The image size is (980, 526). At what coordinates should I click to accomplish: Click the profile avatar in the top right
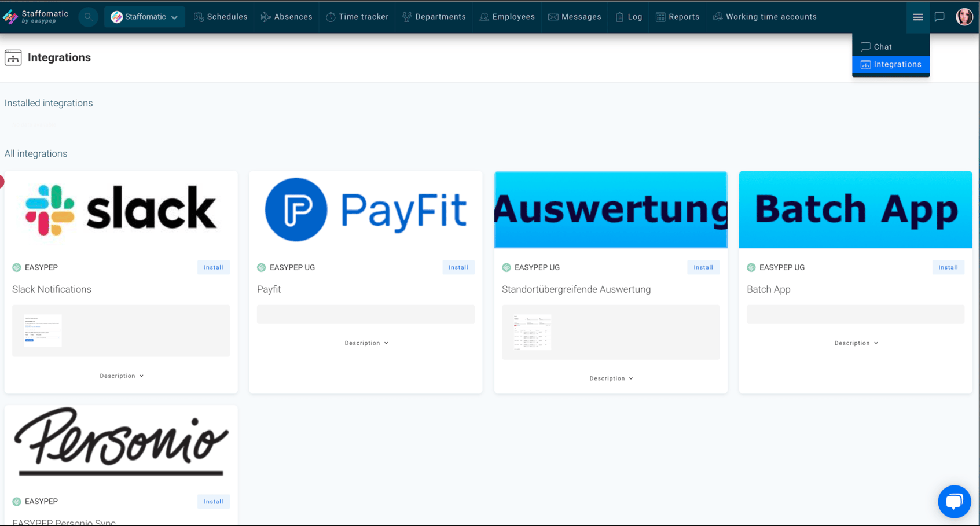pyautogui.click(x=964, y=16)
